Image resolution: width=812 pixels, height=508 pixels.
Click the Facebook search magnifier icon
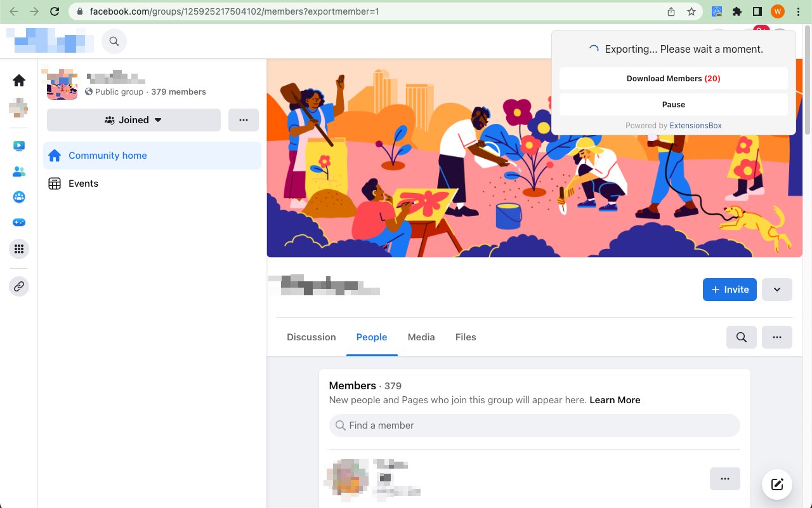tap(114, 41)
